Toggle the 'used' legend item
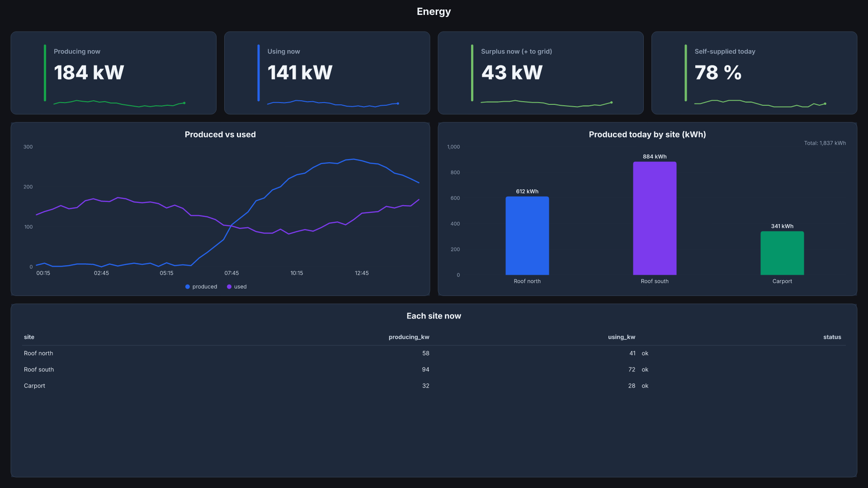 click(237, 286)
